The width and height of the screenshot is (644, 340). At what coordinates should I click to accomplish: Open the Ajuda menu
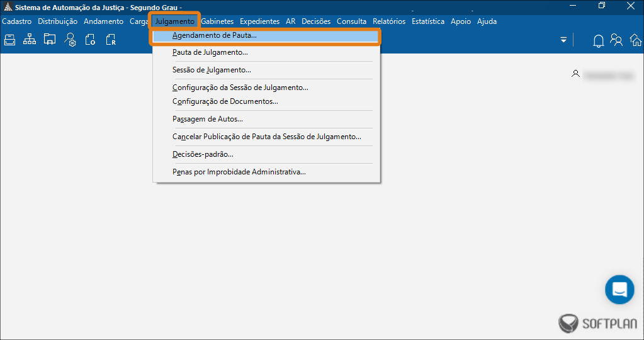[x=487, y=21]
